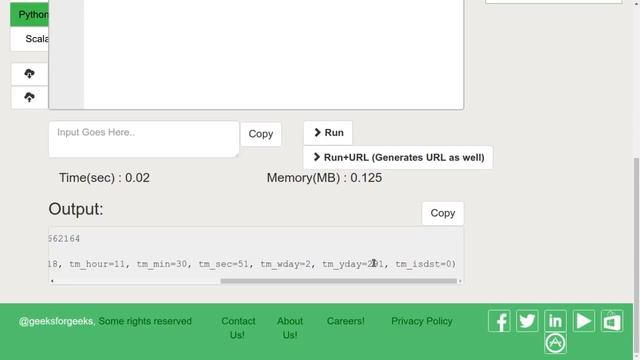640x360 pixels.
Task: Open the Careers! link
Action: coord(346,321)
